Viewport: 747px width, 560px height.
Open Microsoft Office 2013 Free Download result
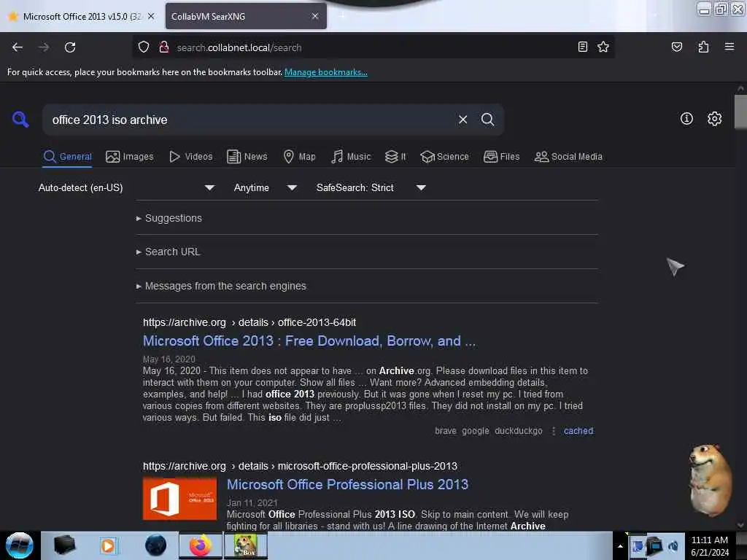point(309,341)
